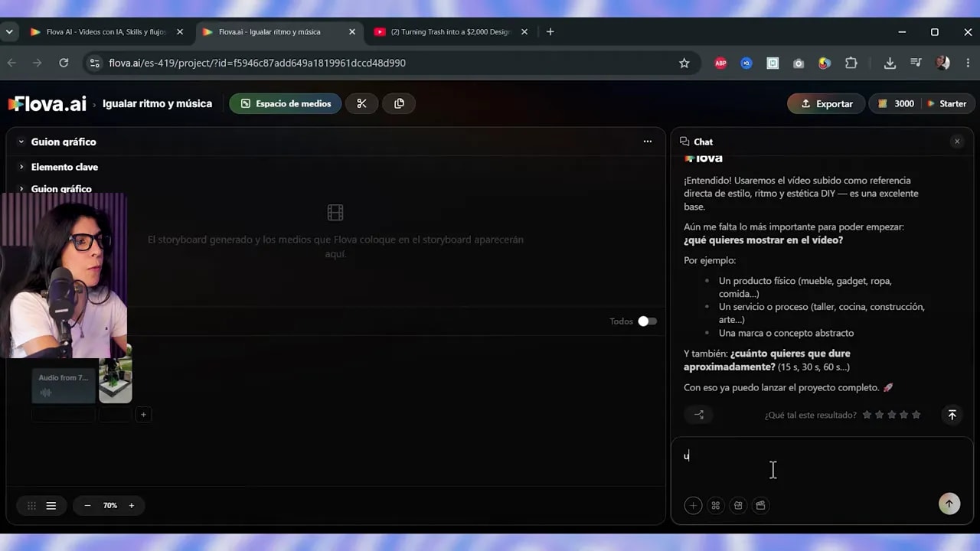Image resolution: width=980 pixels, height=551 pixels.
Task: Open the four-squares grid icon in chat input
Action: tap(716, 505)
